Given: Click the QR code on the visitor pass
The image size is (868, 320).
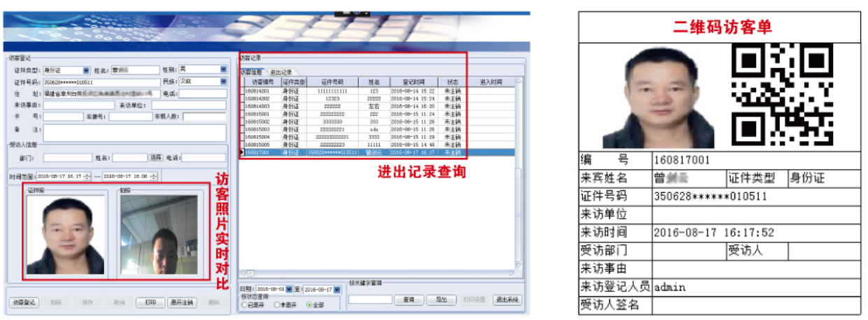Looking at the screenshot, I should click(781, 94).
